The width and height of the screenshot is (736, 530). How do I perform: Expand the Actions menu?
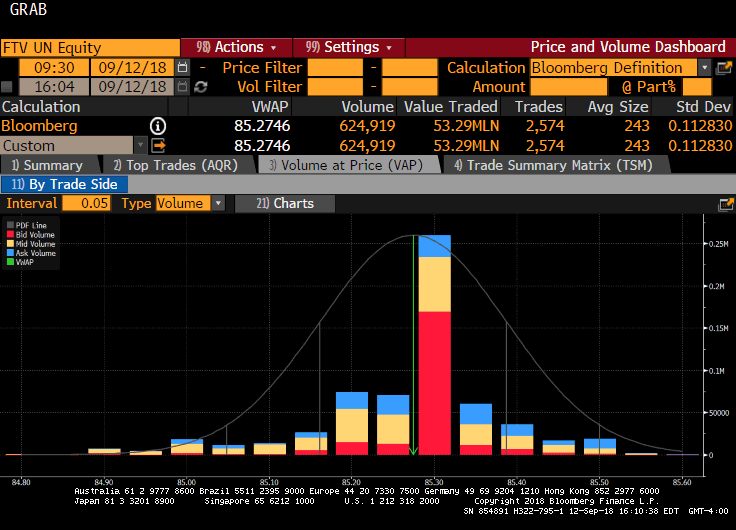(x=236, y=47)
